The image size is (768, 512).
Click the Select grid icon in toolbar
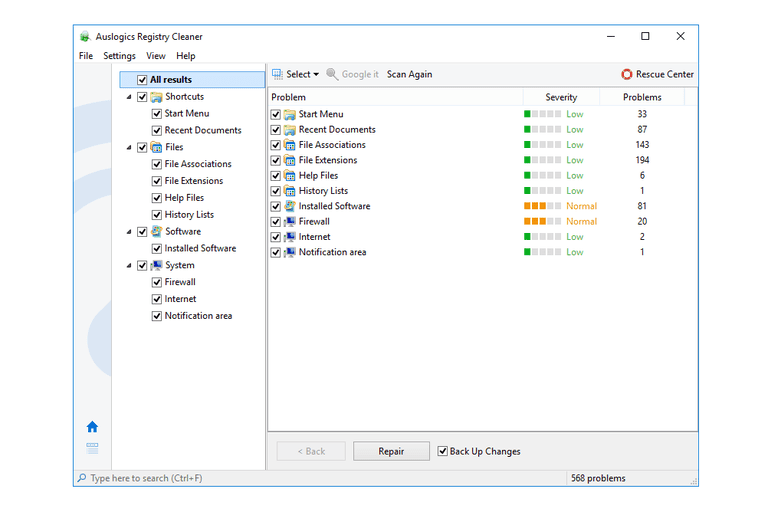click(277, 74)
